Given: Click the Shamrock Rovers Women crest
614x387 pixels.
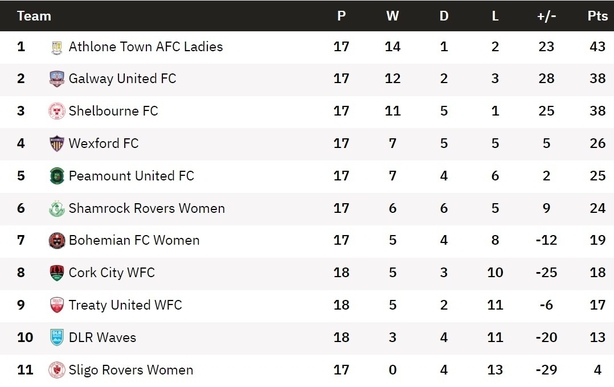Looking at the screenshot, I should tap(57, 208).
